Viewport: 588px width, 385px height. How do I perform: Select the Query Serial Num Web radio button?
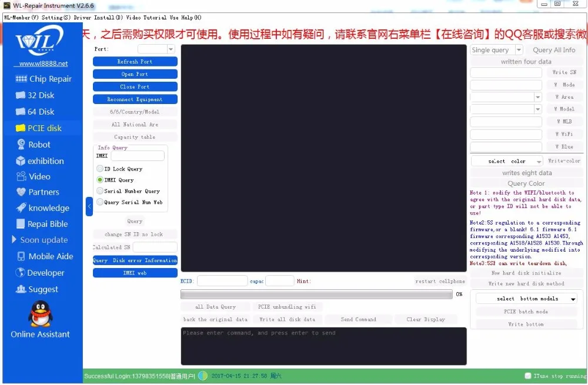click(100, 202)
